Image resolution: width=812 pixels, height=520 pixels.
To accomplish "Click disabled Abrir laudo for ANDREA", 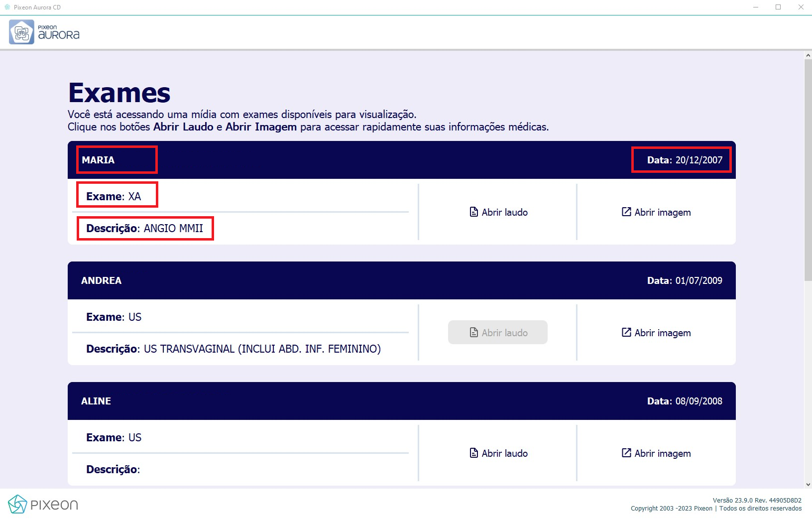I will [498, 332].
